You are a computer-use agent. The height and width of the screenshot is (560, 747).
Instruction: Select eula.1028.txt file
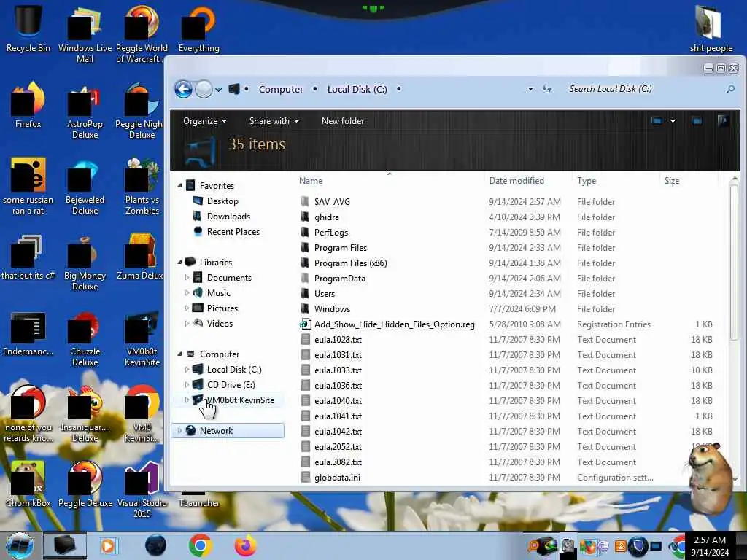tap(338, 340)
